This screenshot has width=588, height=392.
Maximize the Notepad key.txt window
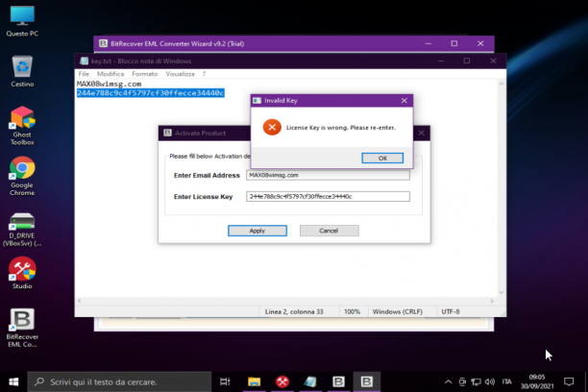tap(467, 61)
